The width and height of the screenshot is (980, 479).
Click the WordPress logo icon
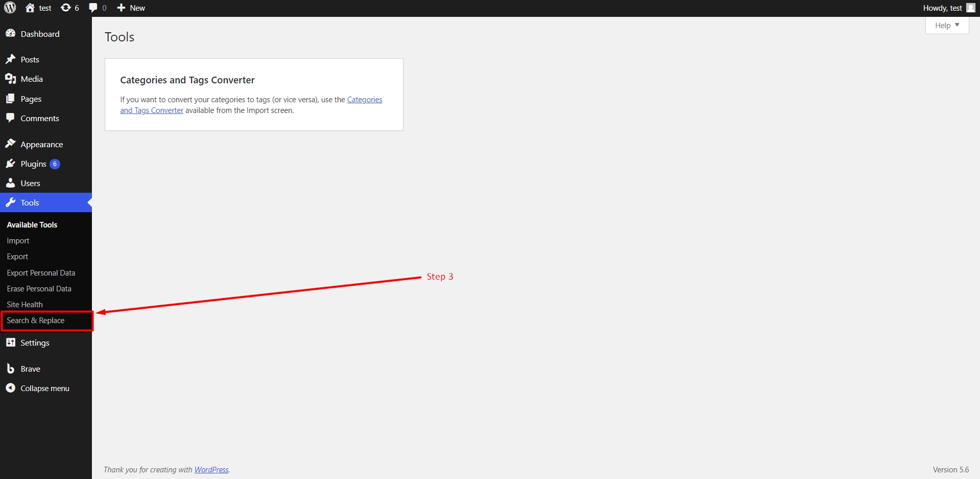[10, 8]
